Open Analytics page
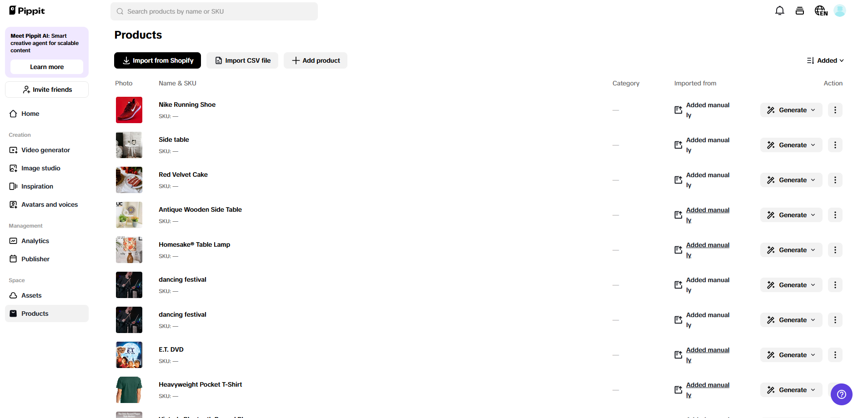 tap(47, 241)
